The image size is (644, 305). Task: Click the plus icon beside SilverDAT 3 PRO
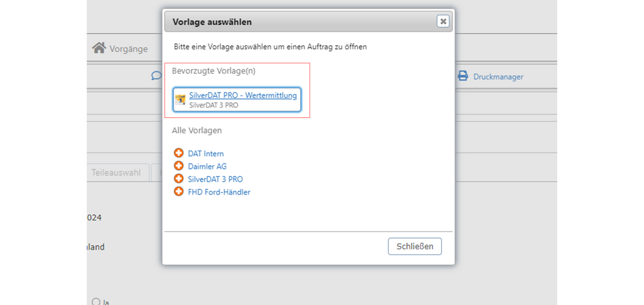point(178,178)
